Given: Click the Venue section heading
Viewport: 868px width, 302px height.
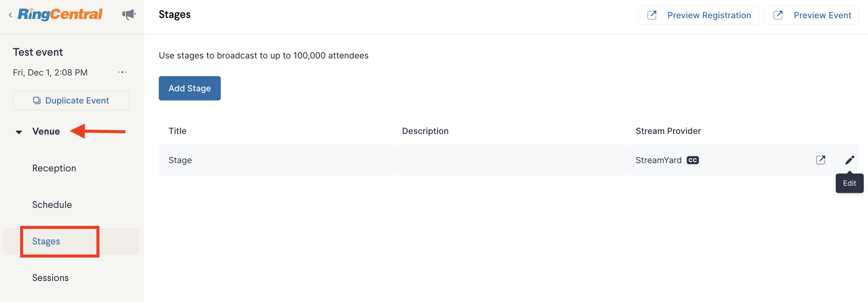Looking at the screenshot, I should [46, 131].
